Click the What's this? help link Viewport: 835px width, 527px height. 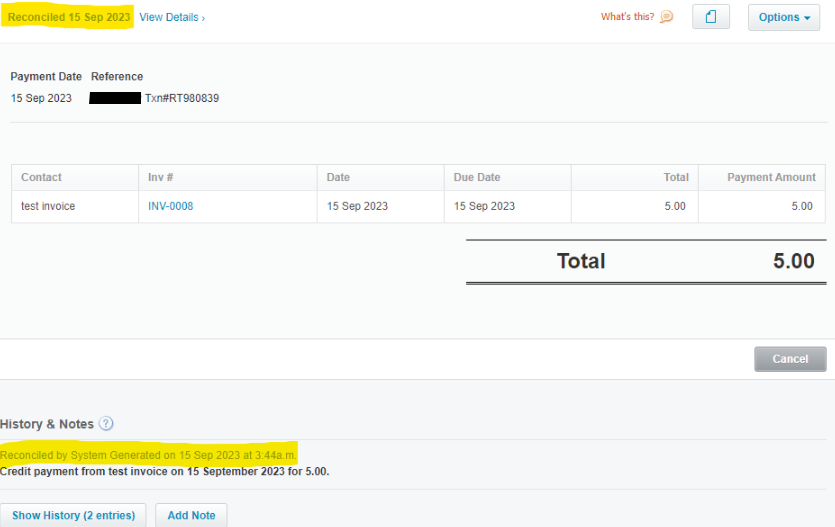point(627,17)
